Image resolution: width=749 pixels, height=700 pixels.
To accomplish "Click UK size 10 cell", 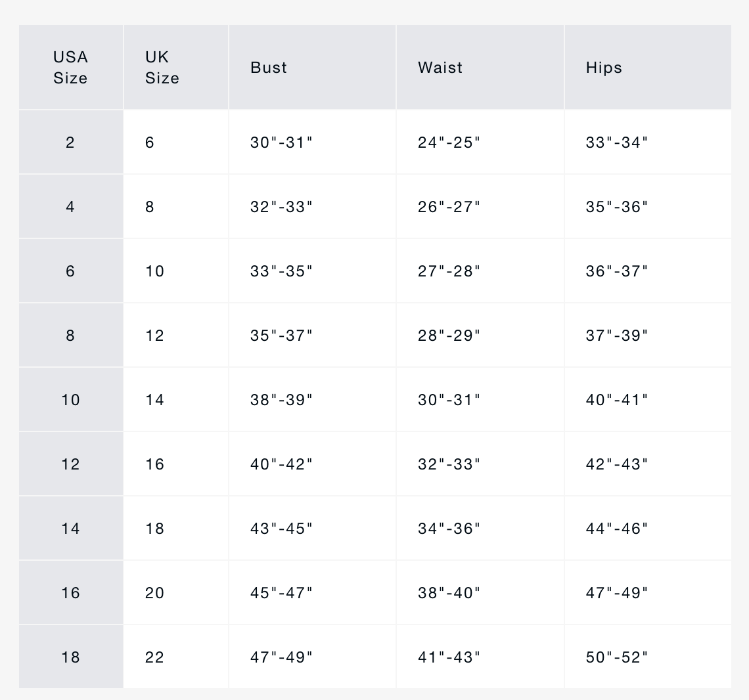I will pos(176,271).
